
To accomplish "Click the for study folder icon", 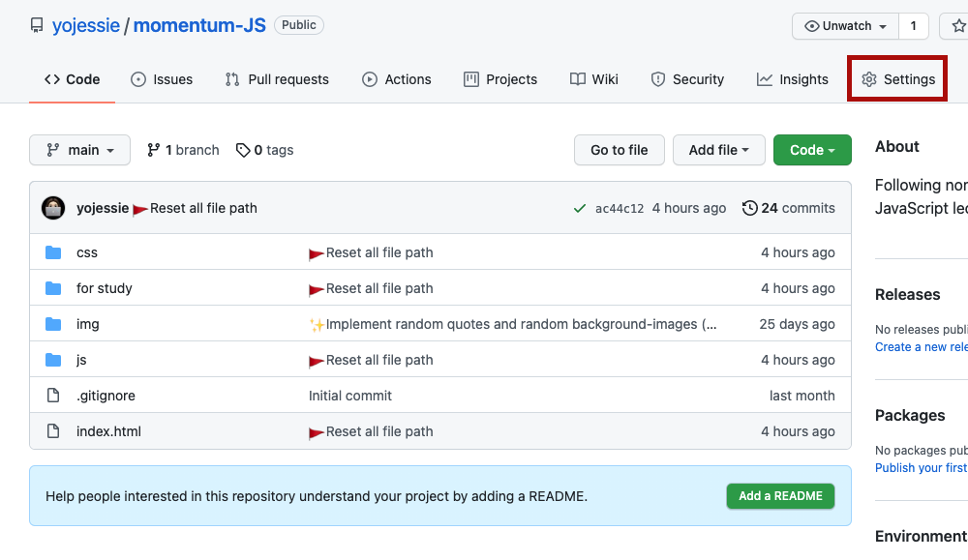I will (x=53, y=288).
